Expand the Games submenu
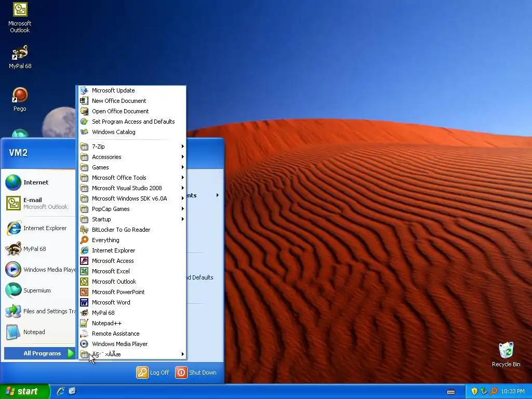The width and height of the screenshot is (532, 399). click(x=131, y=167)
